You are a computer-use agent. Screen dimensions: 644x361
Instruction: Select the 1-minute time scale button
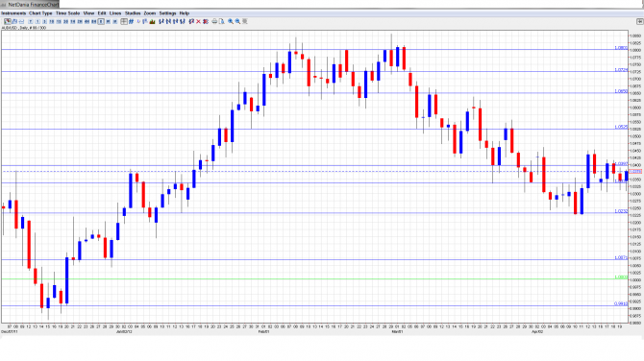37,21
